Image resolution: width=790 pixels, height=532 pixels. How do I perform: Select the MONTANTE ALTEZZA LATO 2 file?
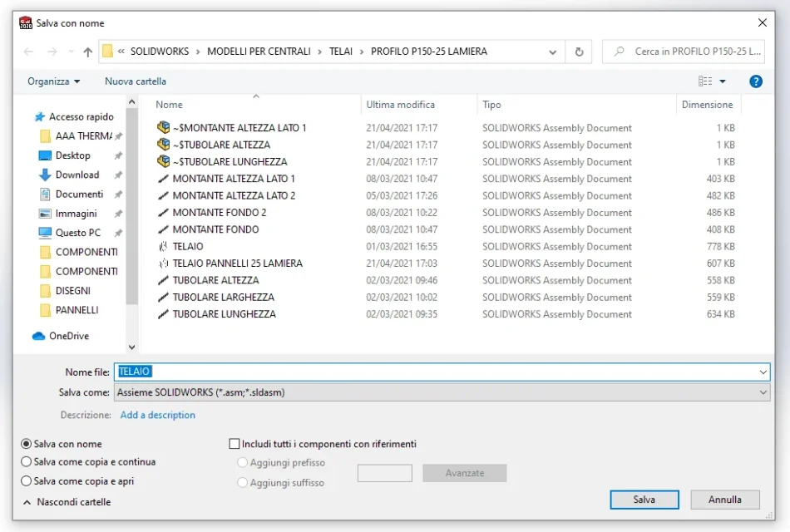click(x=446, y=195)
